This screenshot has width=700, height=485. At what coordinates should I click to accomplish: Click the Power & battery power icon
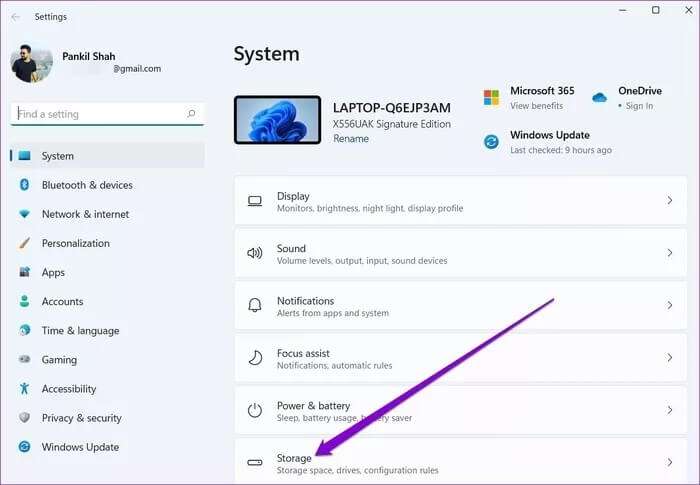tap(255, 410)
